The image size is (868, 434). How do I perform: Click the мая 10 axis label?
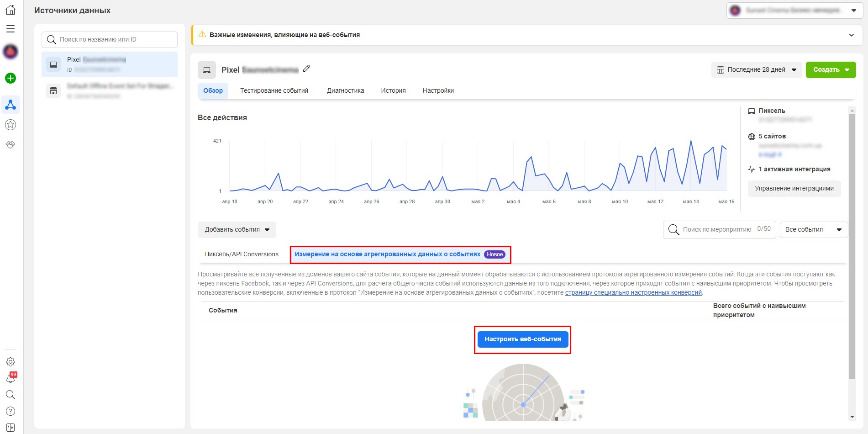[620, 201]
